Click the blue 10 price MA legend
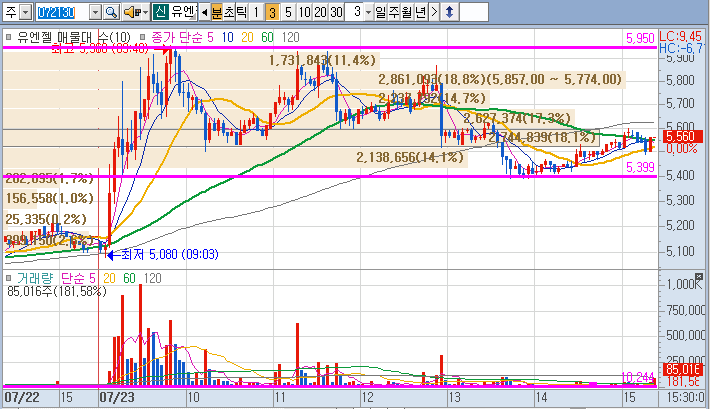The width and height of the screenshot is (710, 409). point(227,37)
